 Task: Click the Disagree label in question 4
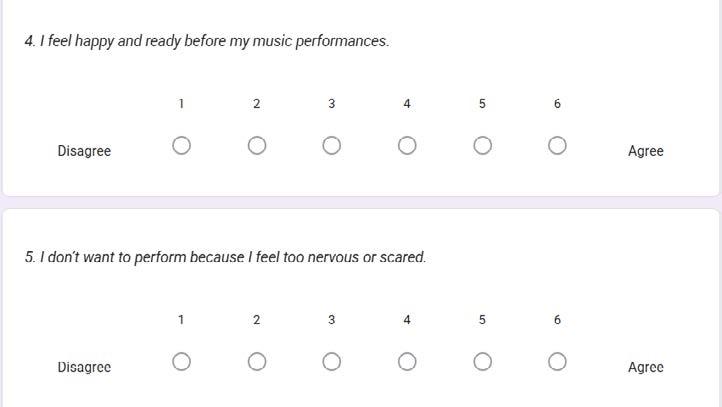(x=84, y=151)
